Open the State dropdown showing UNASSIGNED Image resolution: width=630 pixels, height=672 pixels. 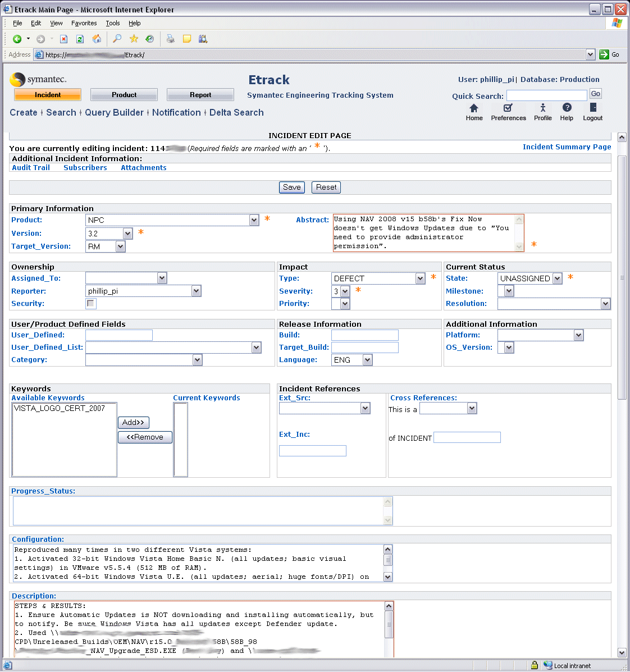pos(556,278)
